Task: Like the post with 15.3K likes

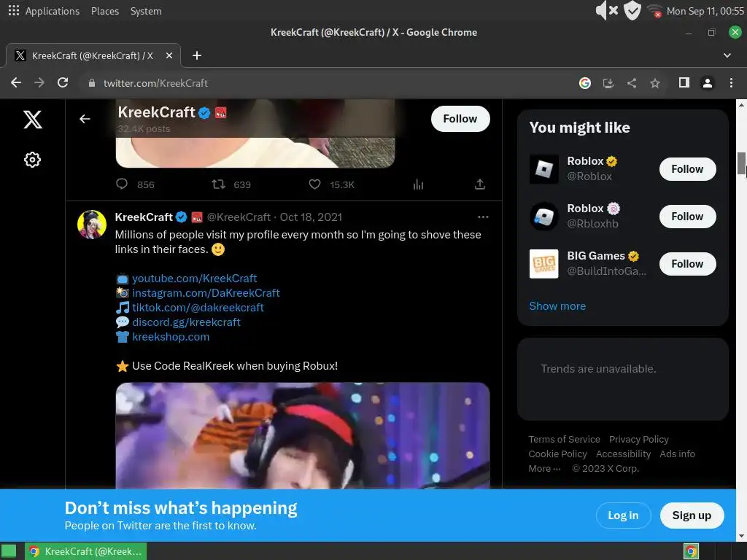Action: 314,184
